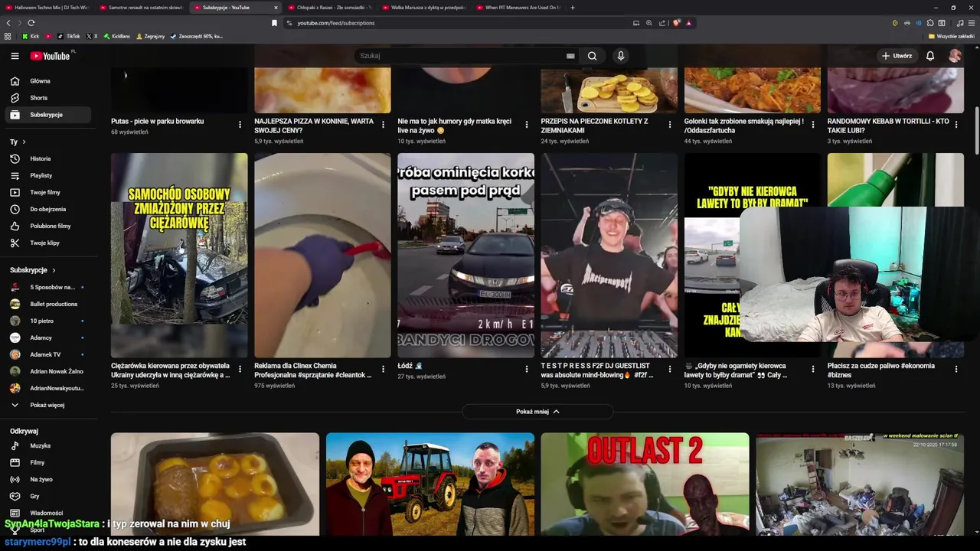Open Historia in sidebar
980x551 pixels.
49,158
